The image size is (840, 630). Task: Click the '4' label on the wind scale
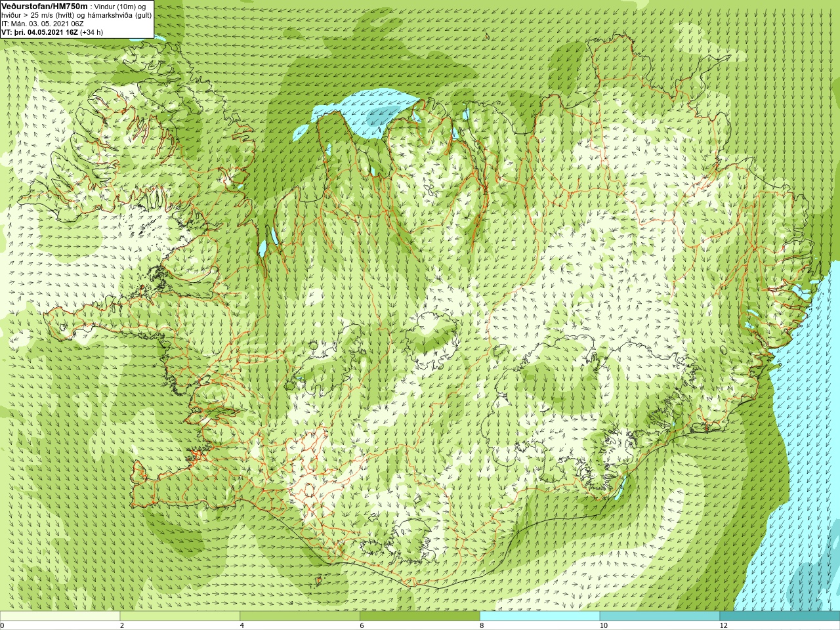(242, 625)
